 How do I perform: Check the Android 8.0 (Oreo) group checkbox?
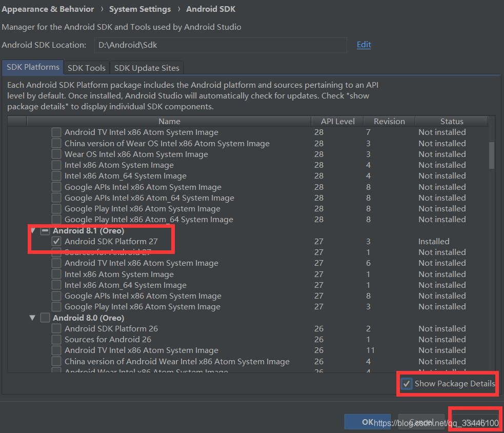[x=45, y=318]
